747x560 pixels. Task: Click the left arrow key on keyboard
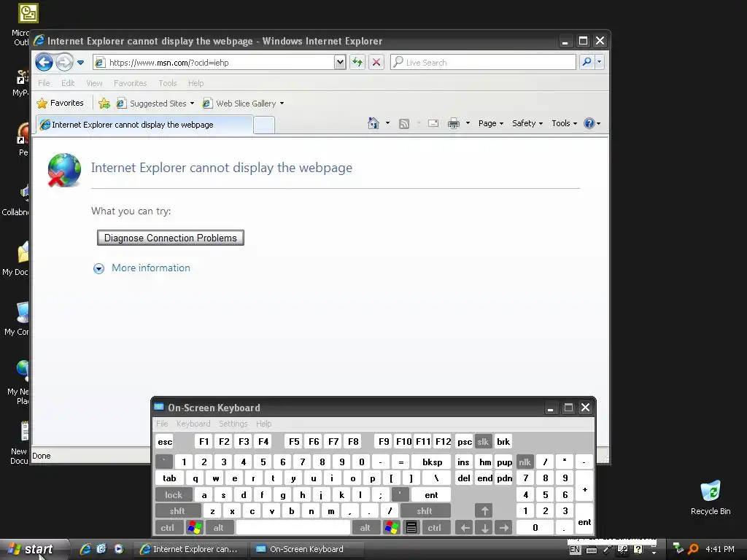[x=465, y=528]
